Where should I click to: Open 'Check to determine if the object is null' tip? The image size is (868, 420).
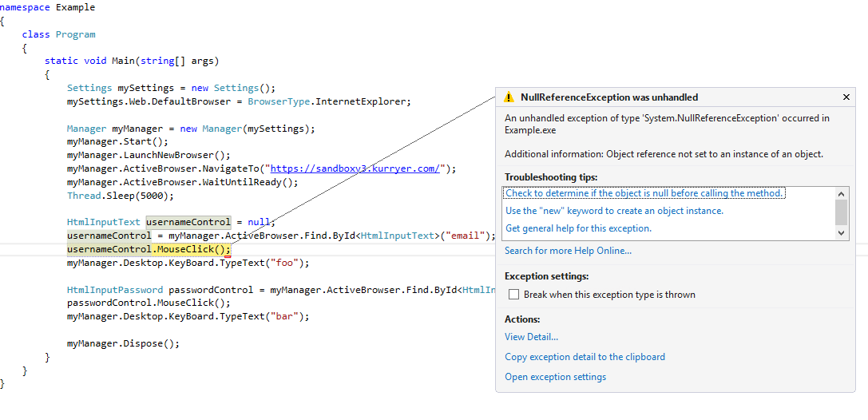click(644, 193)
